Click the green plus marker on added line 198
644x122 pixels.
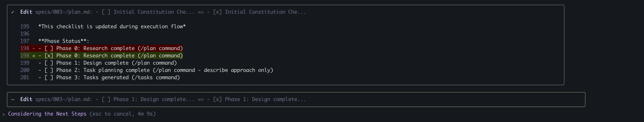coord(34,56)
